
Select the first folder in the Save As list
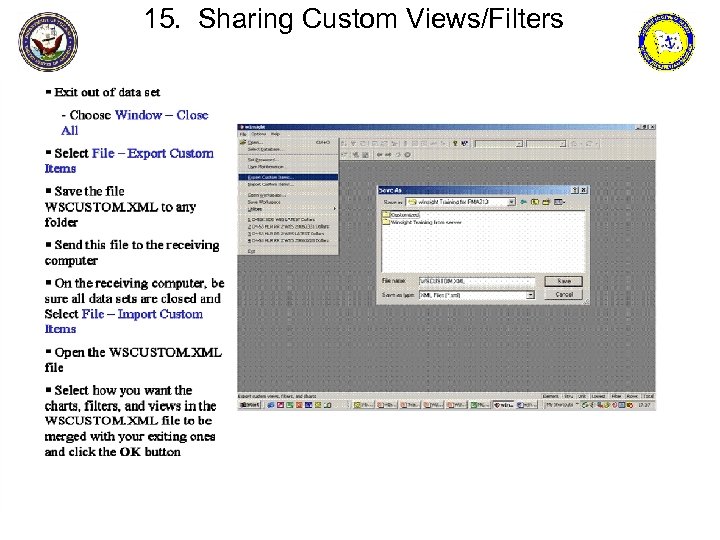400,214
